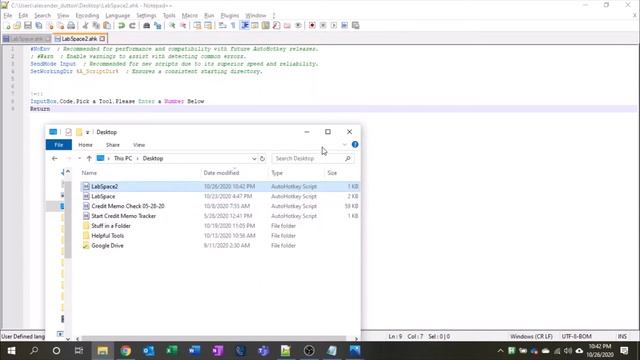Screen dimensions: 640x360
Task: Select the Google Drive folder row
Action: click(x=220, y=245)
